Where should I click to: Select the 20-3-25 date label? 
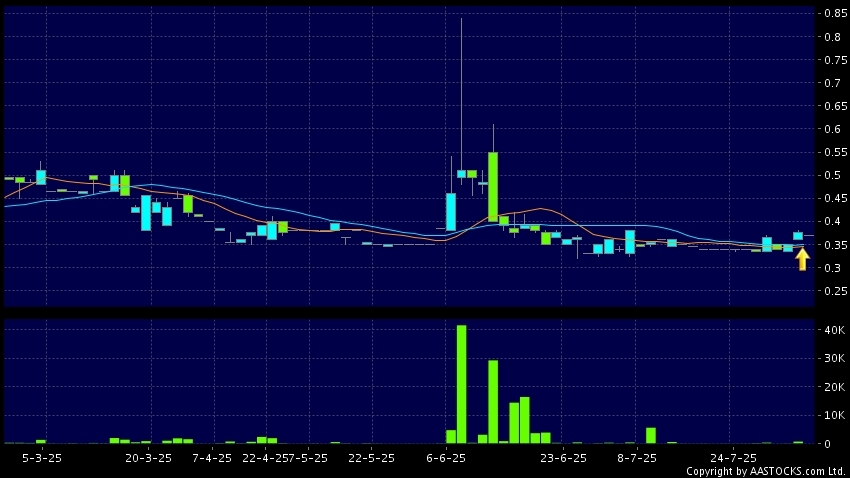(x=149, y=458)
